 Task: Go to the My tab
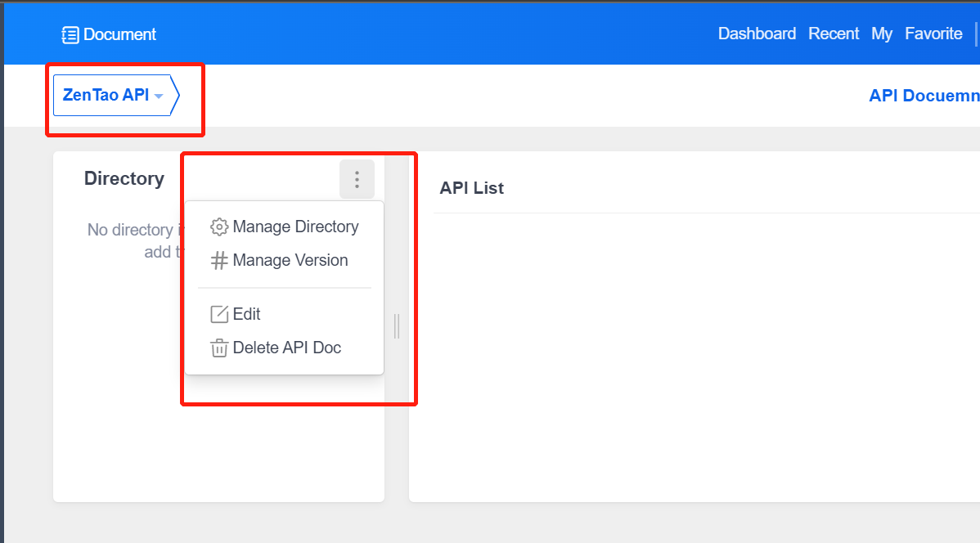click(x=882, y=34)
